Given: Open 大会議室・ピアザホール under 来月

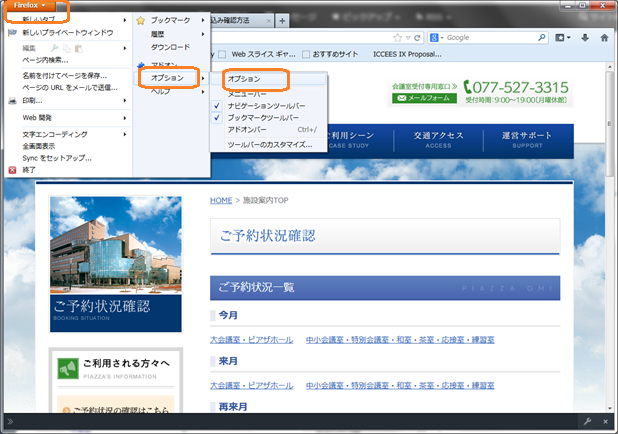Looking at the screenshot, I should 251,386.
